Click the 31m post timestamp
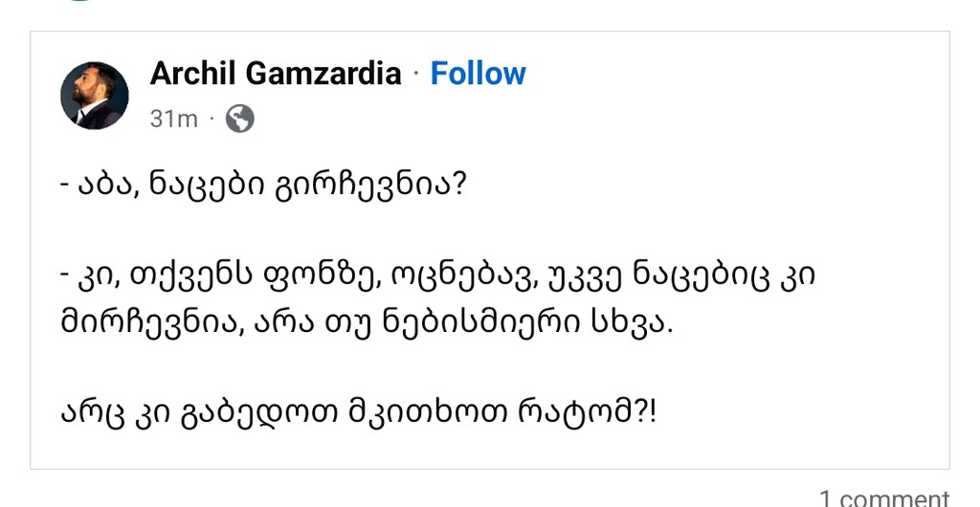 [173, 119]
